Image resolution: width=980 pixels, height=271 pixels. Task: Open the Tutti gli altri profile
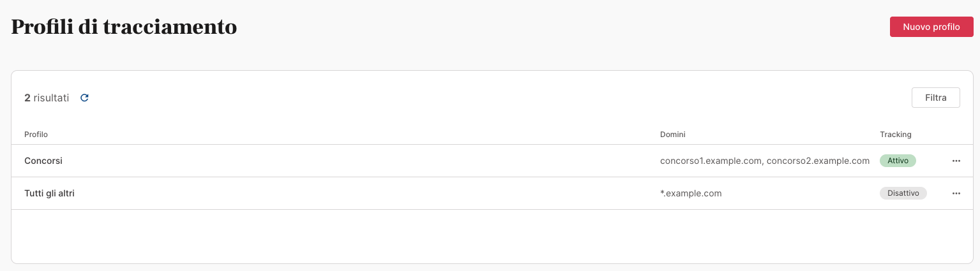point(49,193)
